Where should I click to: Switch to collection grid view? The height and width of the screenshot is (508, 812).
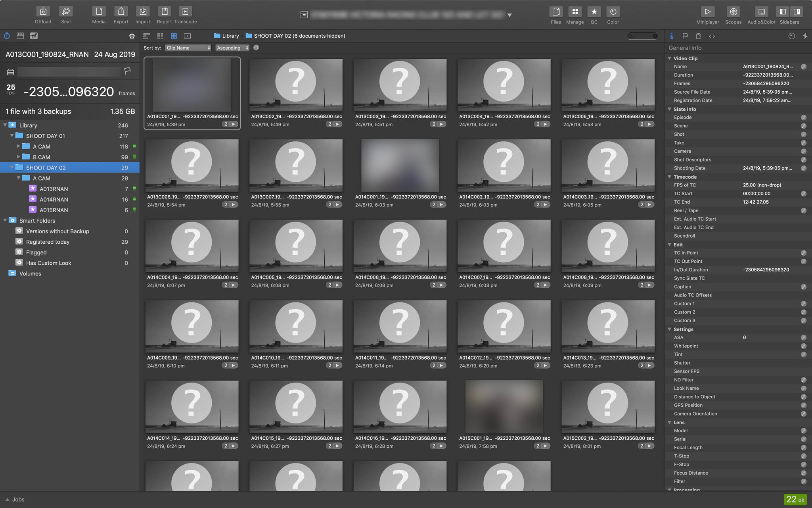(174, 36)
